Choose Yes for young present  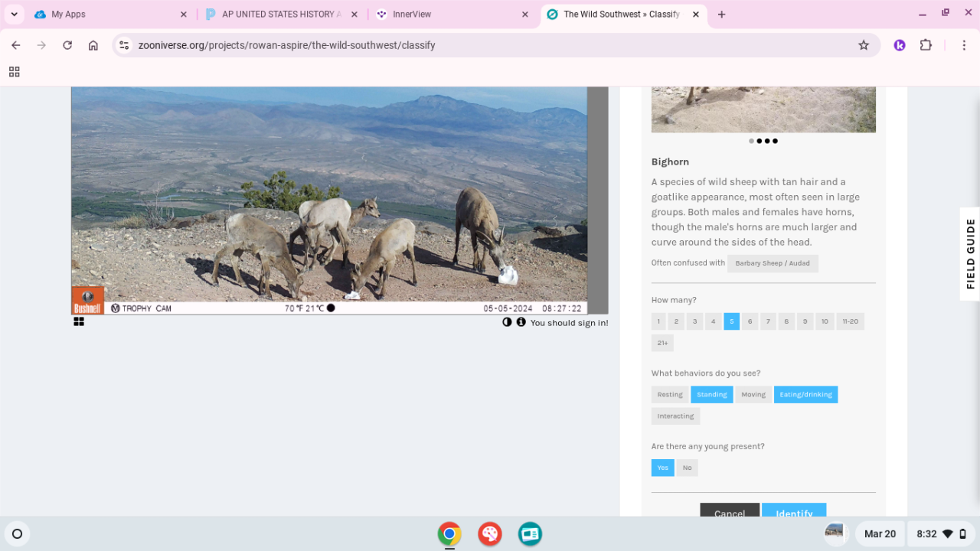(663, 468)
